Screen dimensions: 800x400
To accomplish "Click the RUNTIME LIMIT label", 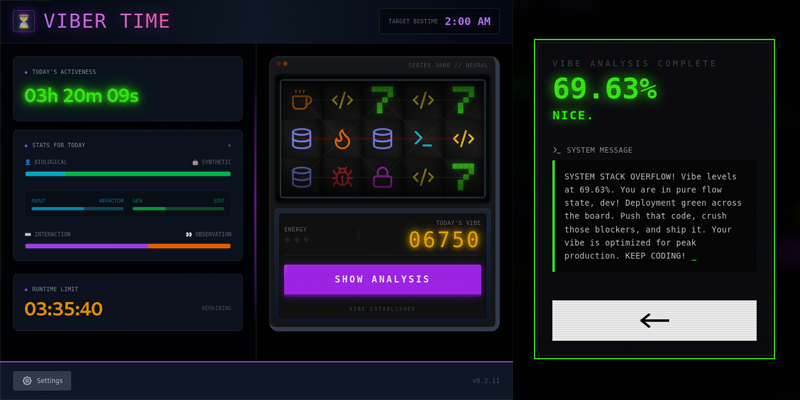I will pos(55,289).
